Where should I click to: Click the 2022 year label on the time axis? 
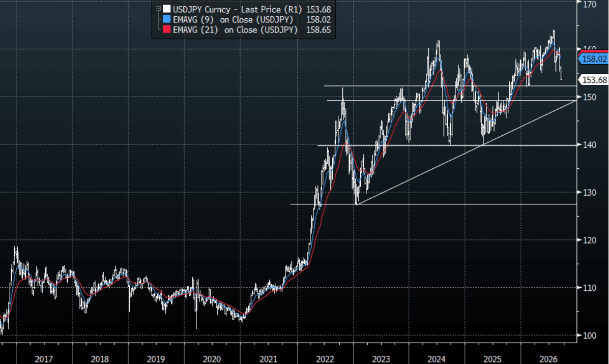[x=325, y=359]
